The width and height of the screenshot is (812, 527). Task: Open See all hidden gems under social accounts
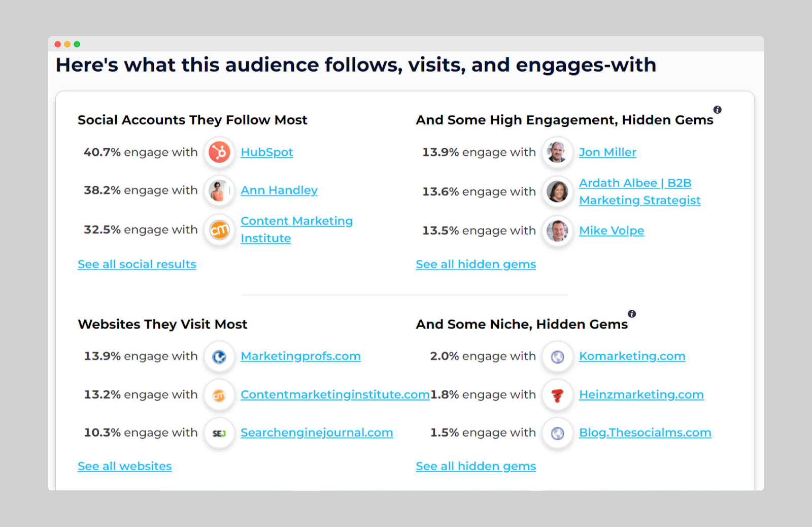(x=476, y=265)
